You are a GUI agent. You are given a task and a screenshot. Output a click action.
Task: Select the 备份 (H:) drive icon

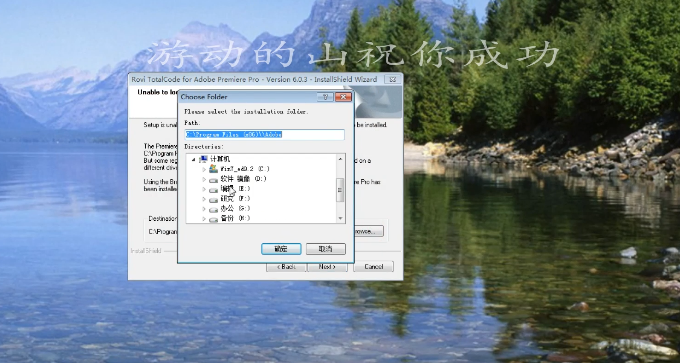tap(213, 219)
